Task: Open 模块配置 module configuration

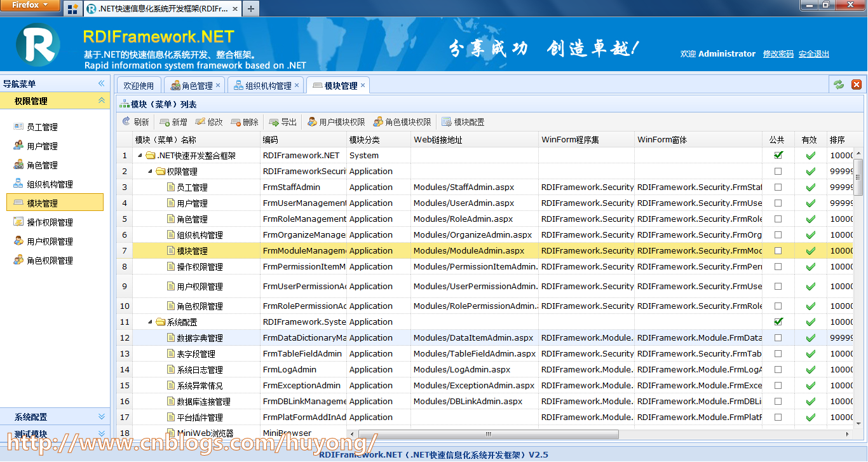Action: click(463, 122)
